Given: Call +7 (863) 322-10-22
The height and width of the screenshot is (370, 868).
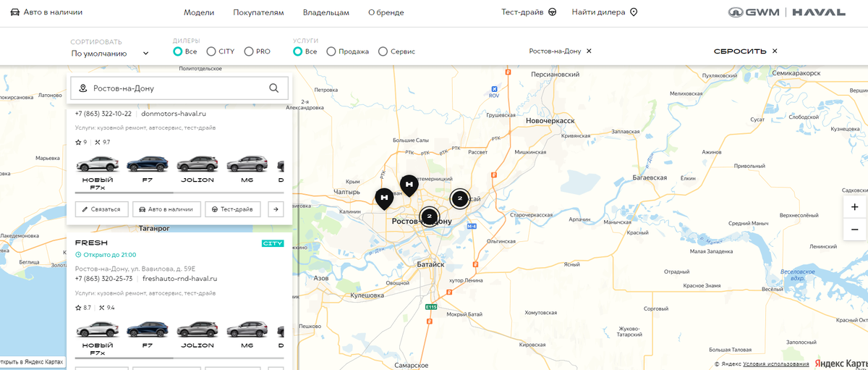Looking at the screenshot, I should tap(103, 114).
